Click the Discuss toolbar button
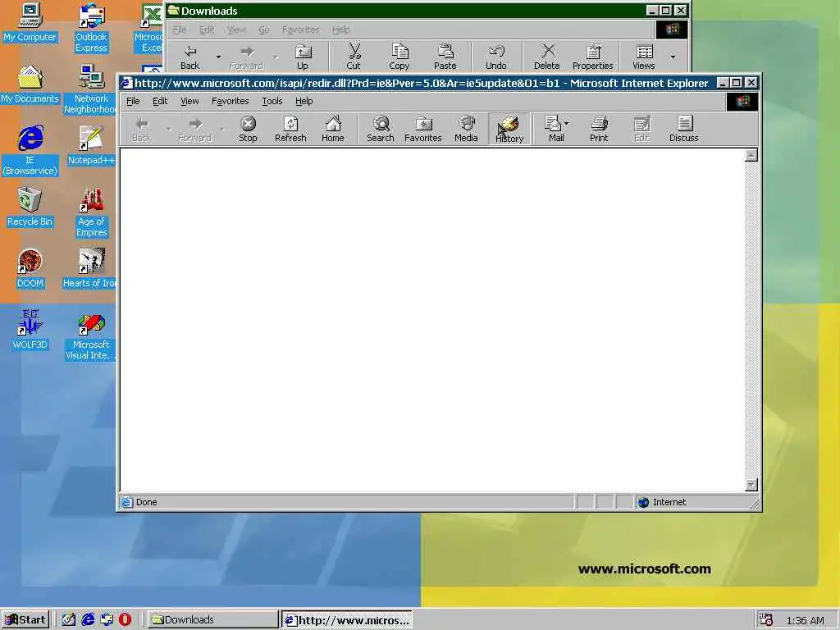 point(683,129)
